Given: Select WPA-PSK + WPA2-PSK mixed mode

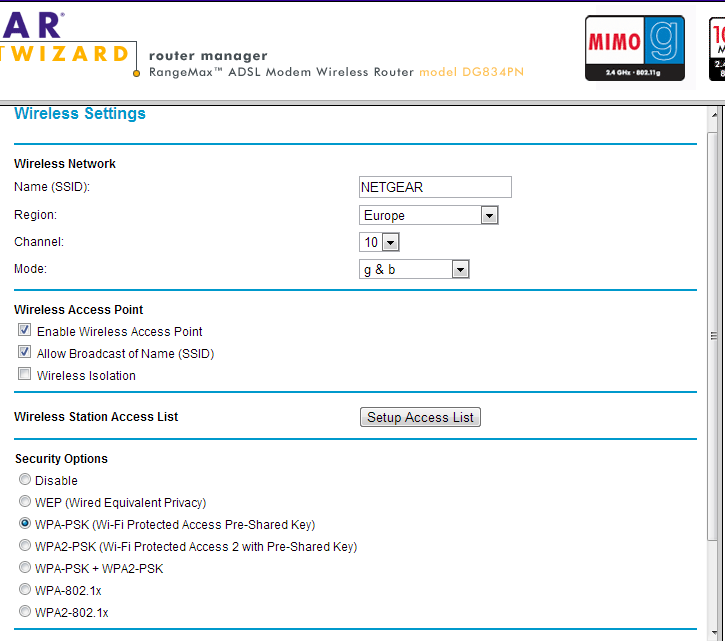Looking at the screenshot, I should pyautogui.click(x=25, y=568).
